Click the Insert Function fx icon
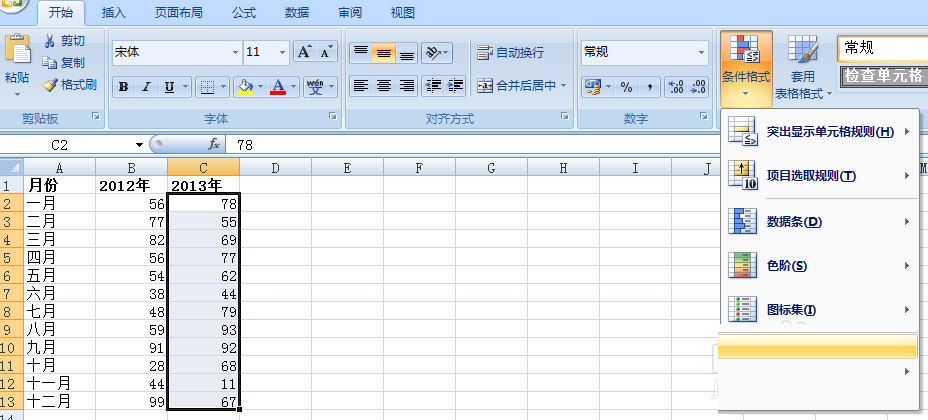This screenshot has width=928, height=420. pos(213,144)
